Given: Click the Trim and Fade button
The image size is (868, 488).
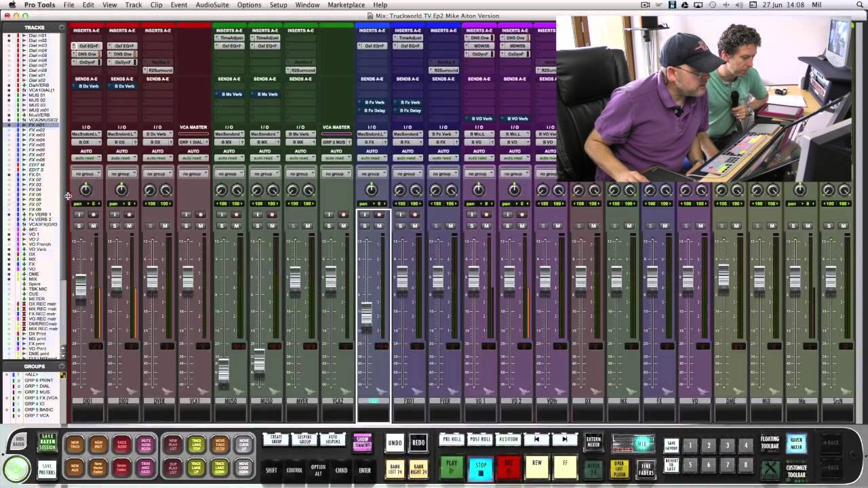Looking at the screenshot, I should [144, 467].
